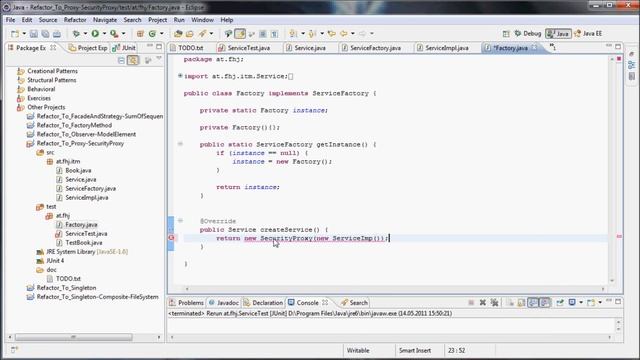Open the Navigate menu
The width and height of the screenshot is (640, 360).
point(105,20)
